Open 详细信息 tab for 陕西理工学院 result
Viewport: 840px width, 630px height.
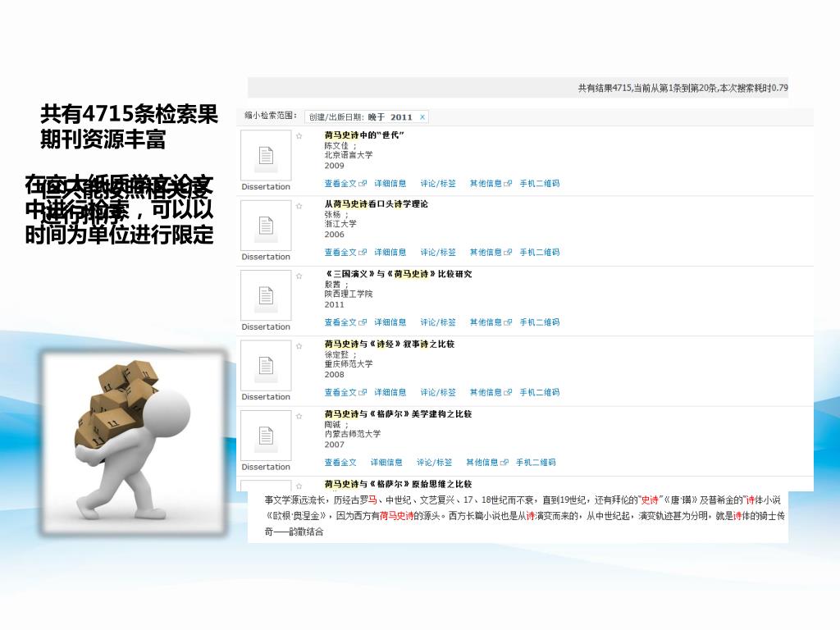tap(390, 322)
